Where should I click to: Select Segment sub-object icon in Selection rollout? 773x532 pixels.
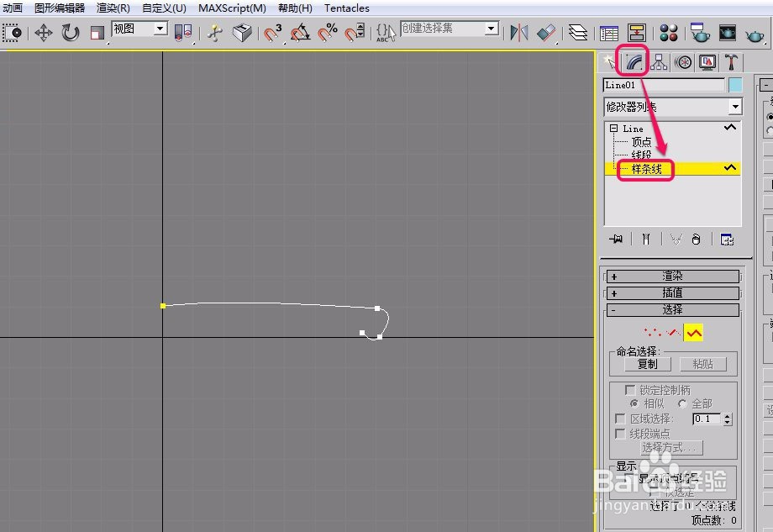673,332
